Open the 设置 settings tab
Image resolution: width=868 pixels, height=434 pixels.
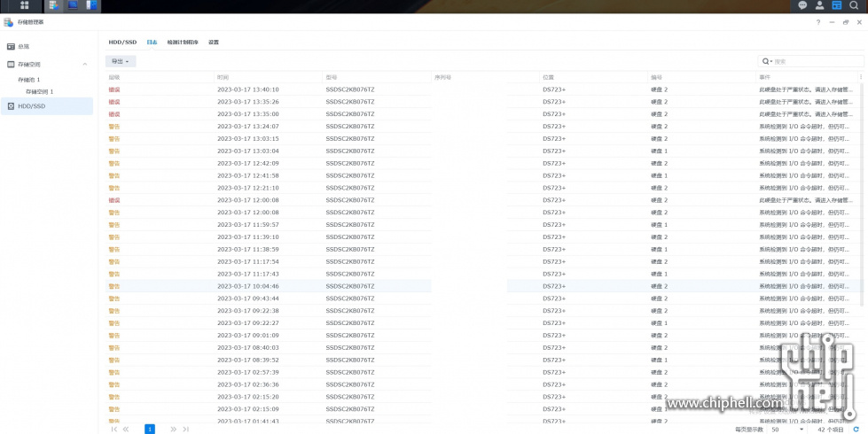[x=214, y=42]
